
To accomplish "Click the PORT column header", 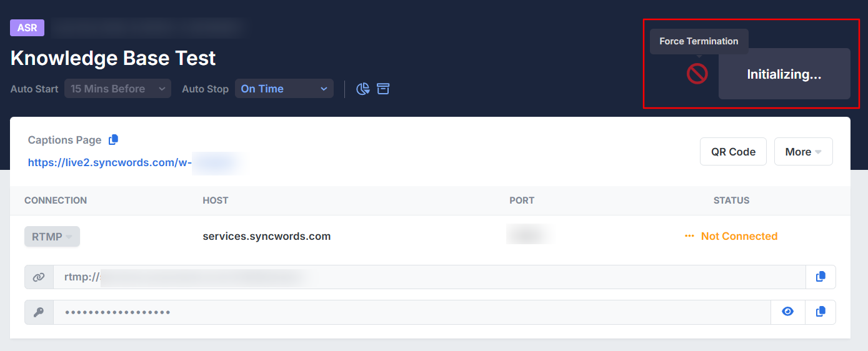I will (522, 200).
